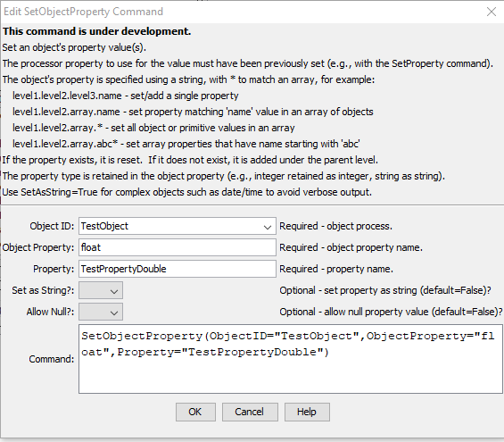The height and width of the screenshot is (442, 504).
Task: Click the 'Object Property:' label
Action: [x=38, y=247]
